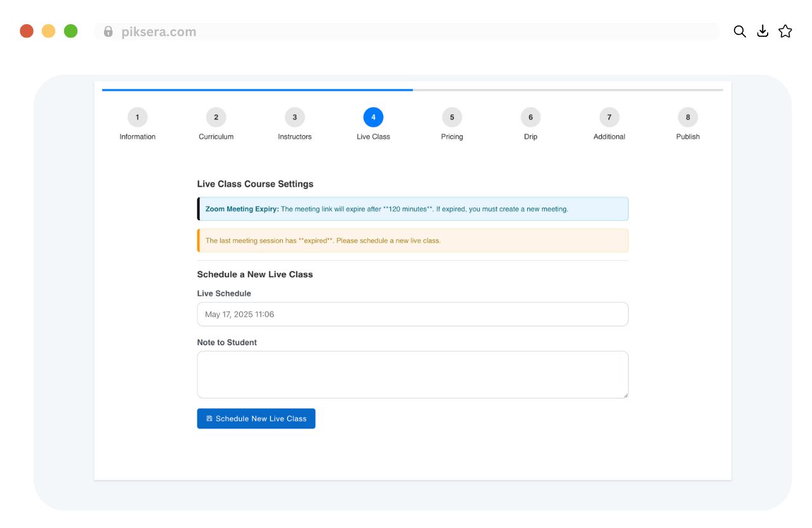
Task: Go to step 8 Publish
Action: coord(688,117)
